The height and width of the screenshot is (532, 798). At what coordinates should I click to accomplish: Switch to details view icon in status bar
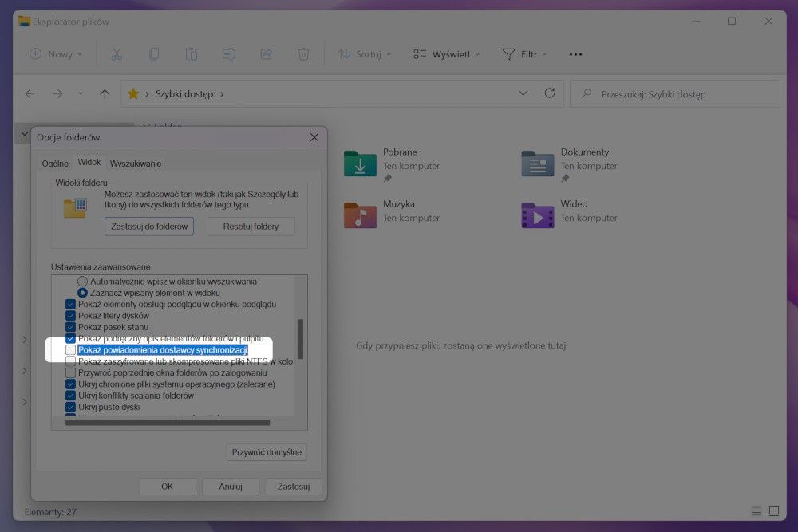click(757, 511)
